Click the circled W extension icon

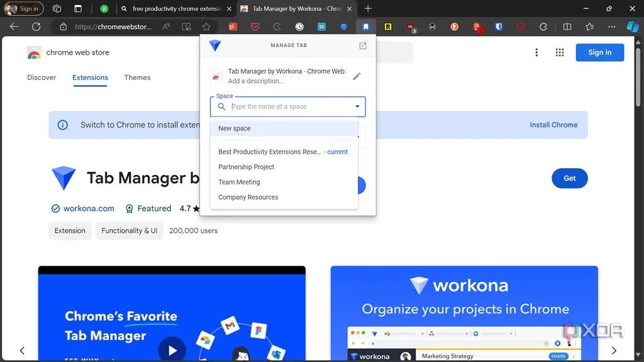coord(432,26)
